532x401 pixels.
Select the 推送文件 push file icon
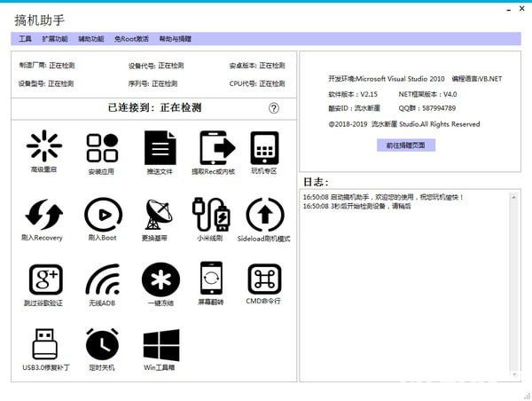(x=160, y=147)
